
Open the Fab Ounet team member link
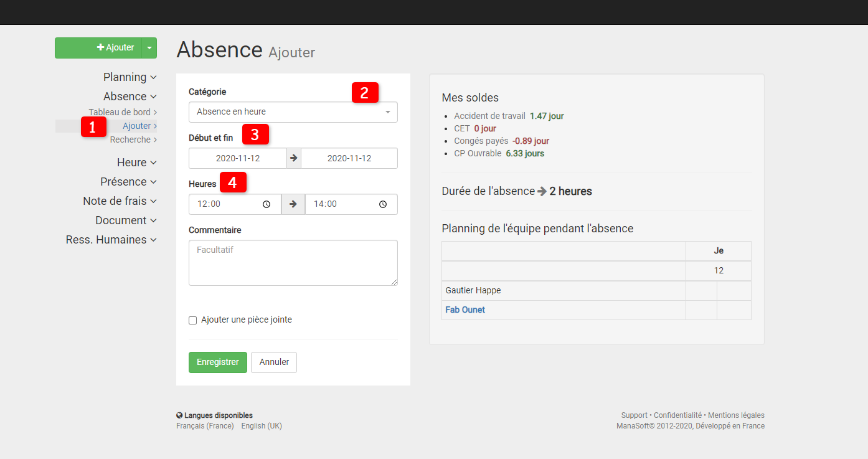(465, 310)
